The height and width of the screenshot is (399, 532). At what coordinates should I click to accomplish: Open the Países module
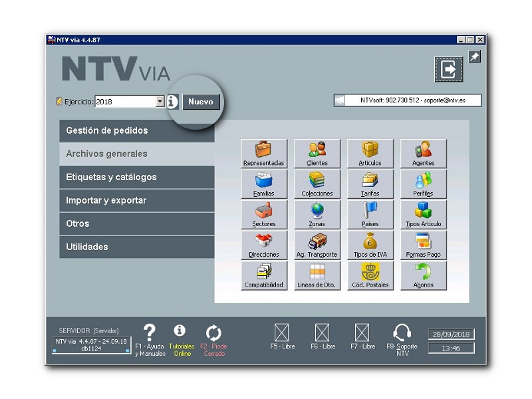coord(370,214)
